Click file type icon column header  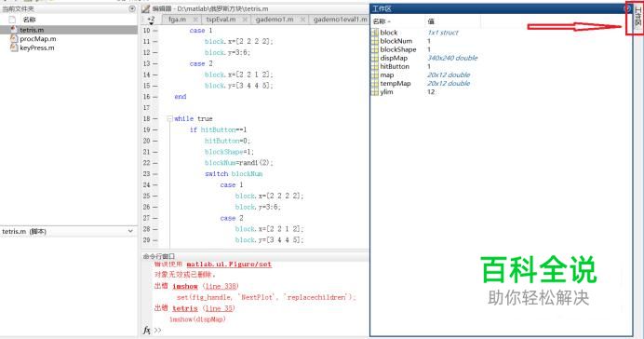(x=12, y=20)
